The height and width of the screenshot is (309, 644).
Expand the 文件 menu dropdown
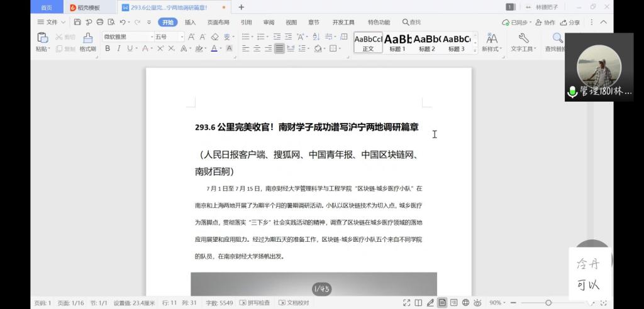pyautogui.click(x=52, y=22)
